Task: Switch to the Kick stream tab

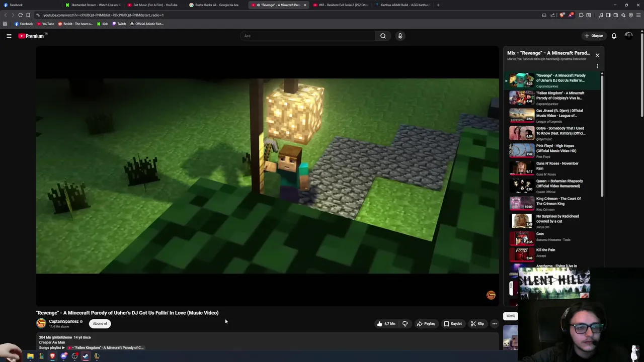Action: coord(92,5)
